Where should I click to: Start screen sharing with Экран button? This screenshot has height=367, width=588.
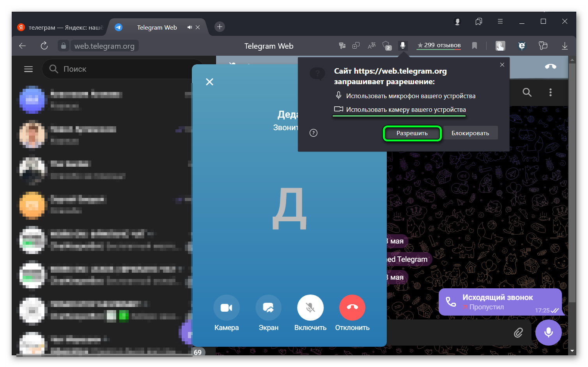[x=268, y=308]
